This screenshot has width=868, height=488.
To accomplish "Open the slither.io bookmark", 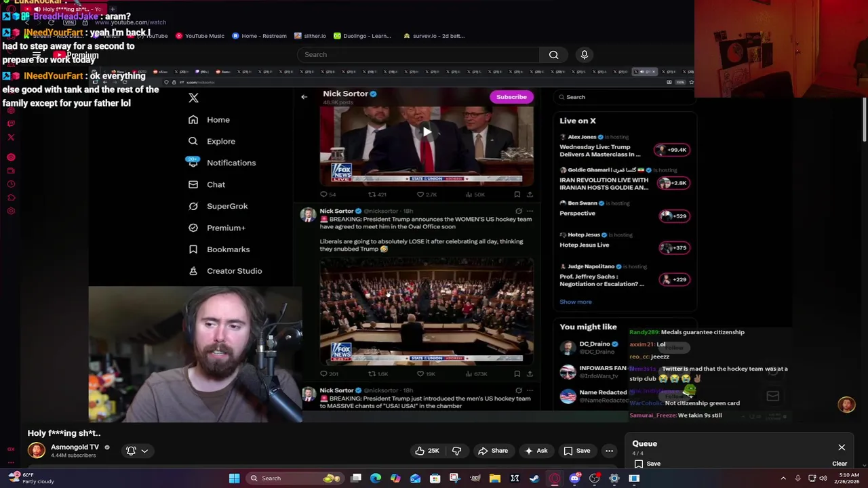I will tap(310, 36).
